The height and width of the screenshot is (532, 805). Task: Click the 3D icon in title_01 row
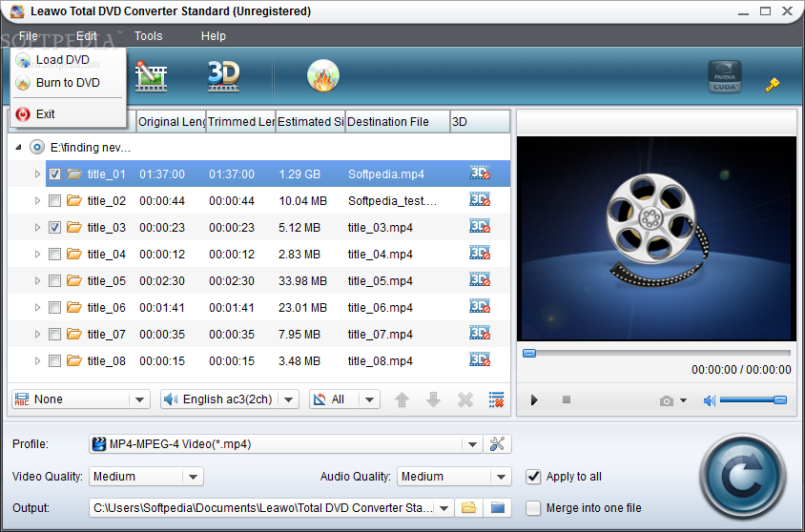point(480,173)
